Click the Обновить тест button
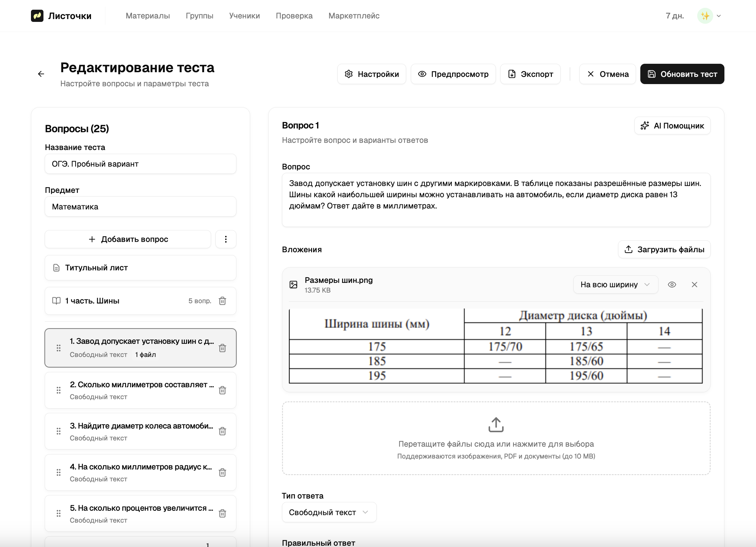This screenshot has height=547, width=756. (682, 74)
